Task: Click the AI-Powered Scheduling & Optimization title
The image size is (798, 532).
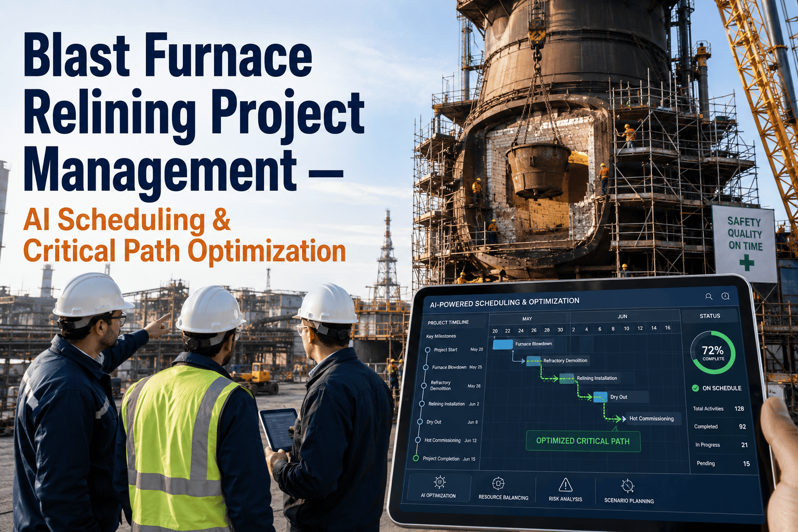Action: pyautogui.click(x=504, y=302)
